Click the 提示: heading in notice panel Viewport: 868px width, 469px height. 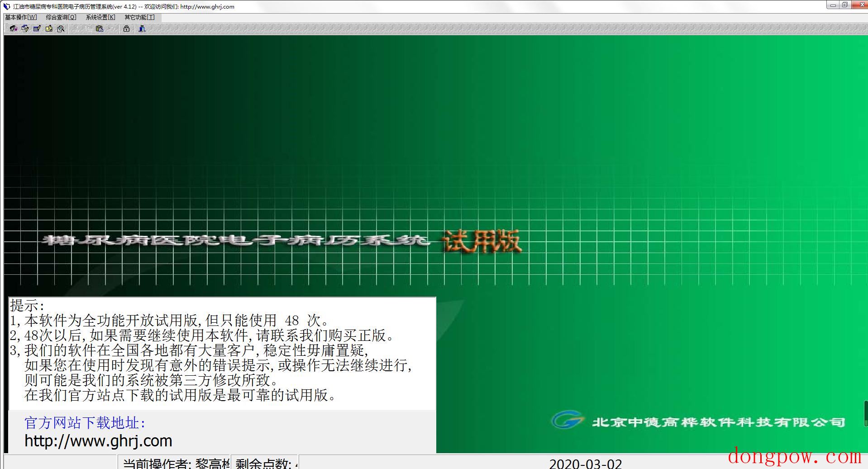pos(27,306)
